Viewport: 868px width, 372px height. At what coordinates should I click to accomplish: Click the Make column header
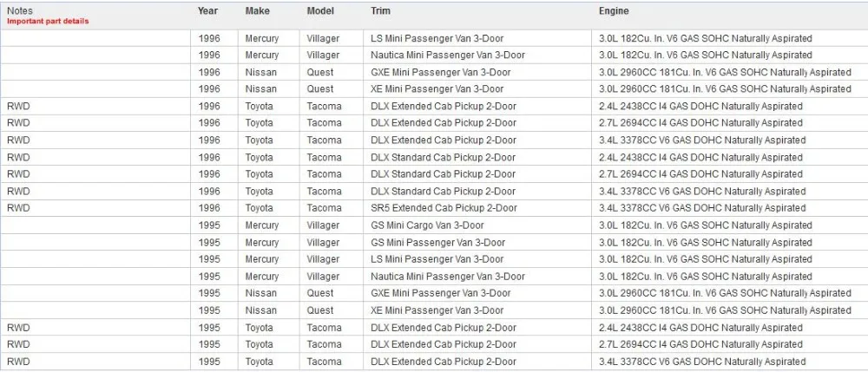tap(257, 11)
